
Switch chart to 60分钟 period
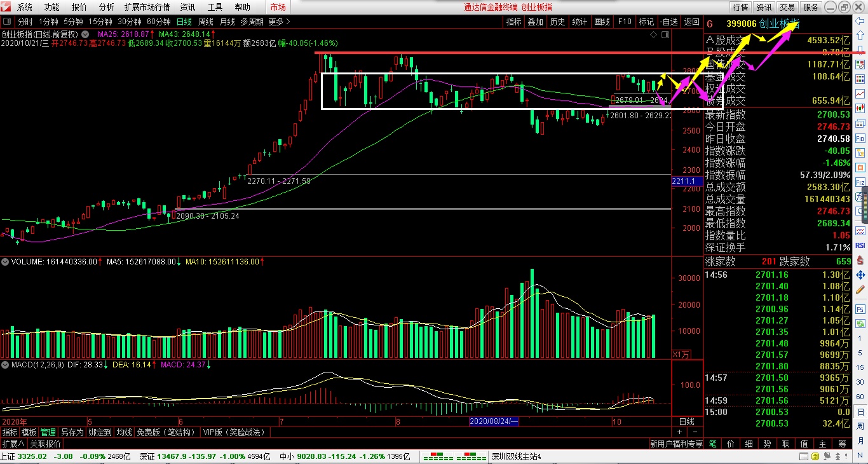(158, 22)
